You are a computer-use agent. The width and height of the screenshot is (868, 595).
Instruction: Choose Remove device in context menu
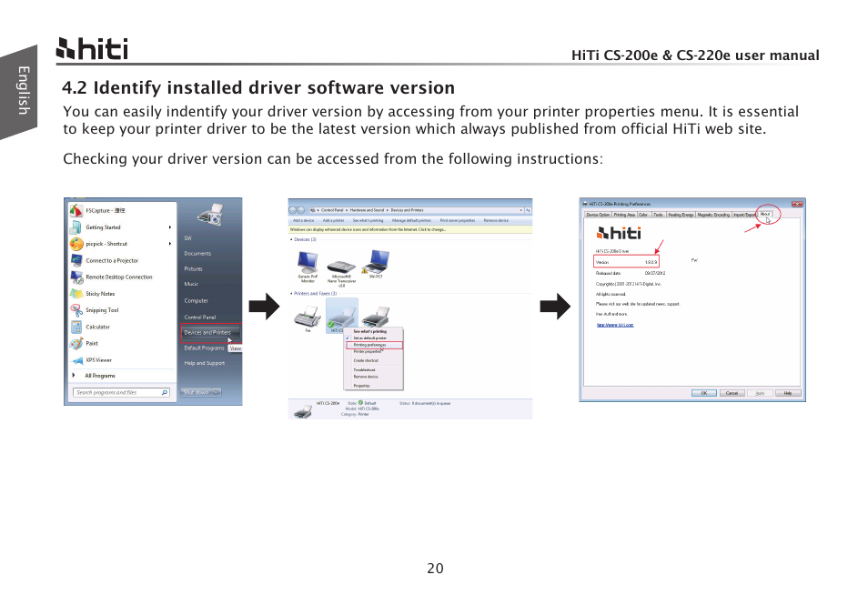click(x=374, y=377)
